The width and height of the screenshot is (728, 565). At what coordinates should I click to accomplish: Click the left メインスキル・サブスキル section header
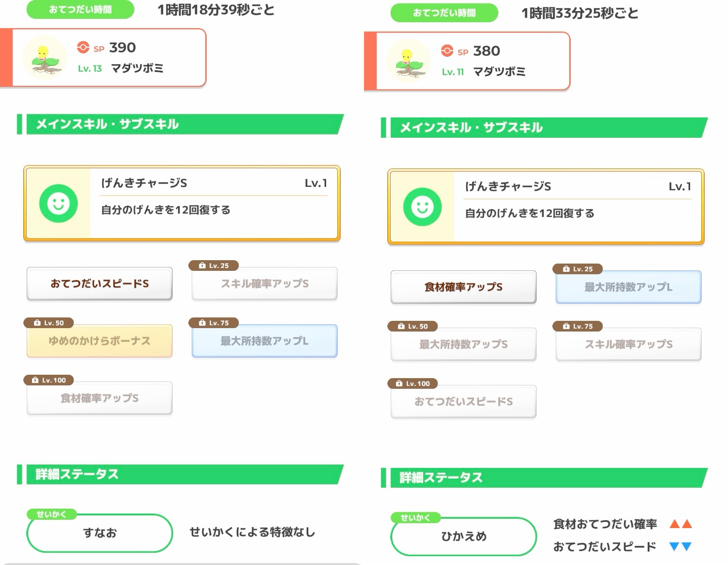[x=180, y=124]
